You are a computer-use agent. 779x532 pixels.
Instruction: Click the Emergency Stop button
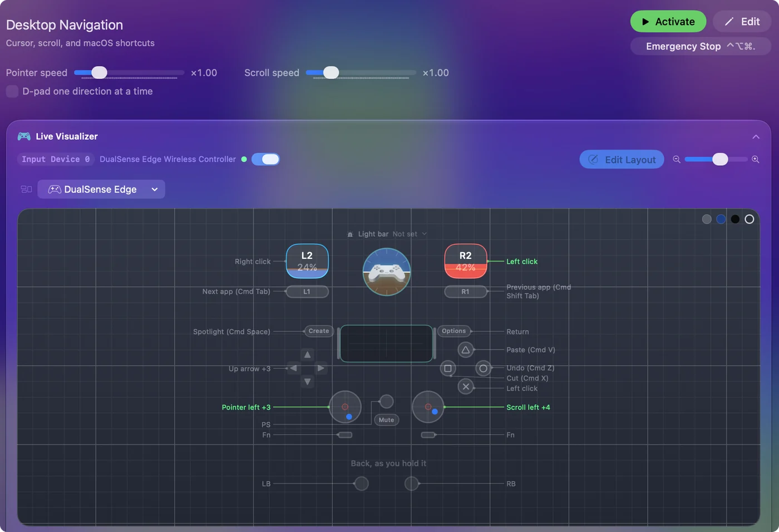(701, 46)
